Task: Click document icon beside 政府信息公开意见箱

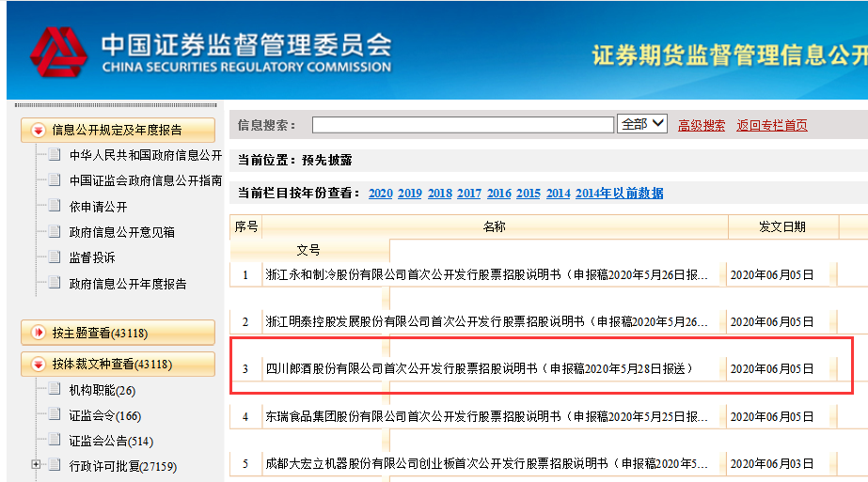Action: [x=55, y=231]
